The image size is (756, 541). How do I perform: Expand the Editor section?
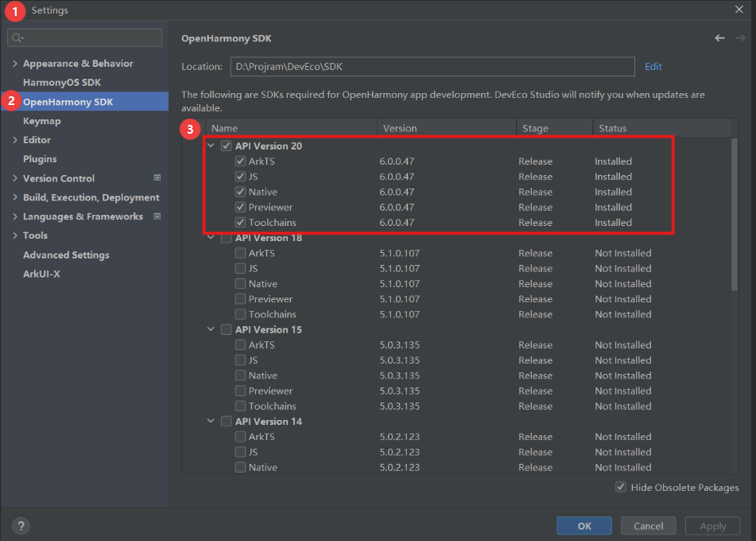click(x=15, y=140)
